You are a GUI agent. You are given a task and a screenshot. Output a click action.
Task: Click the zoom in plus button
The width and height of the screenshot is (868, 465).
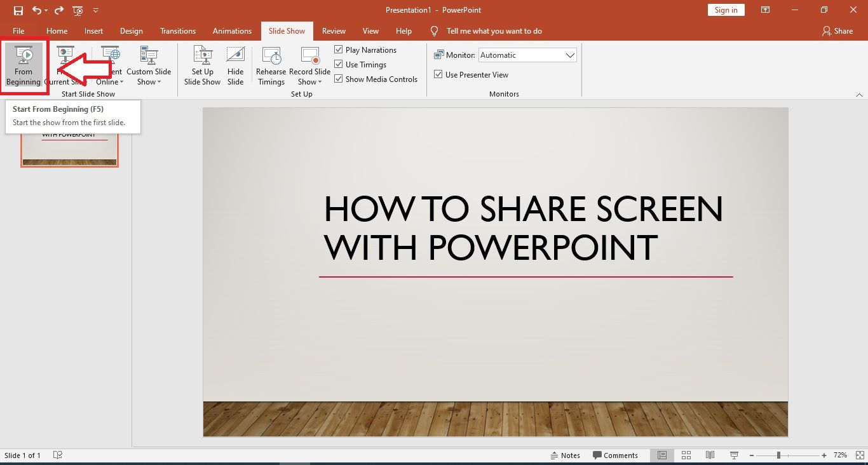pos(824,455)
